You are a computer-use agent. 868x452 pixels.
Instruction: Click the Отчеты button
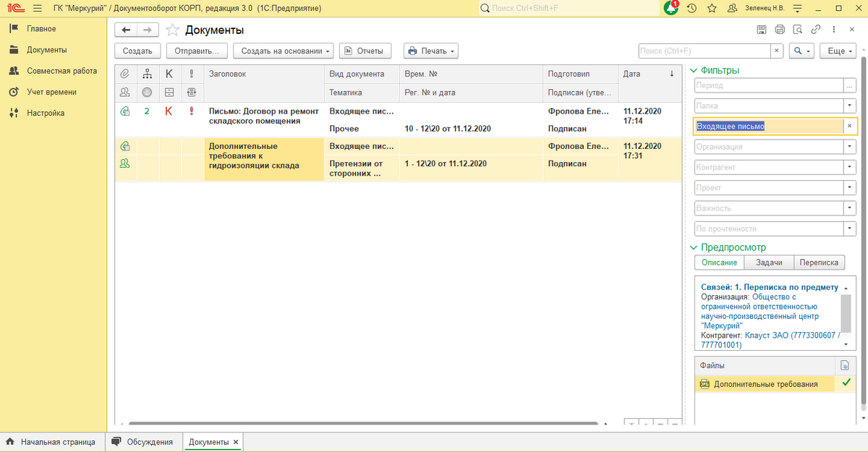click(x=365, y=51)
